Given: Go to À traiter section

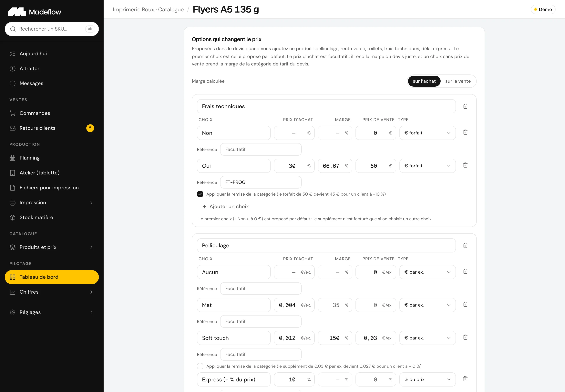Looking at the screenshot, I should (52, 69).
